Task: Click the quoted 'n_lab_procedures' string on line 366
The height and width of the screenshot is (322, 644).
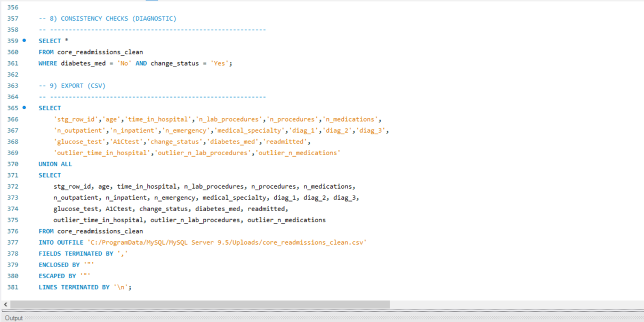Action: [229, 119]
